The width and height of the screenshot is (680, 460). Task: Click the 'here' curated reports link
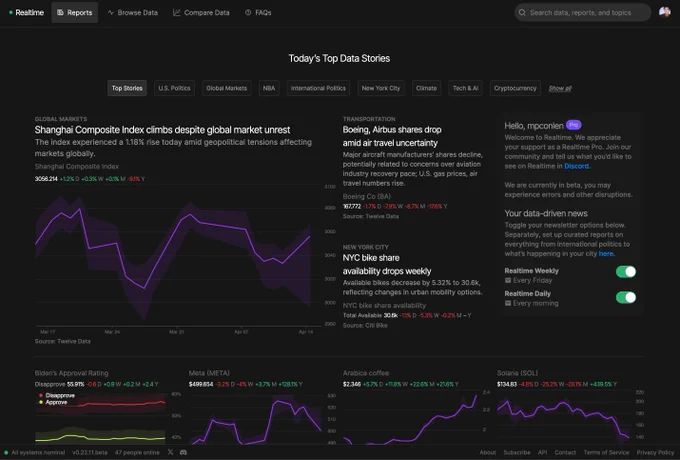[x=606, y=254]
